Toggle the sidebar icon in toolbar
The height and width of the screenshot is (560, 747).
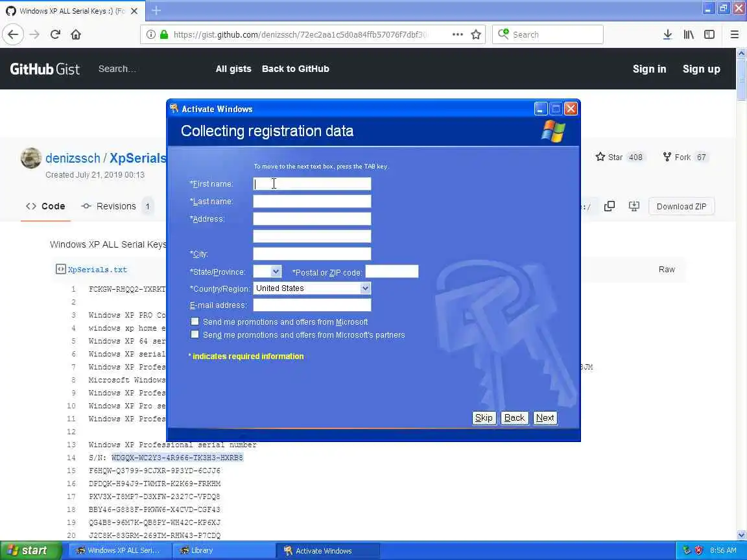tap(709, 34)
